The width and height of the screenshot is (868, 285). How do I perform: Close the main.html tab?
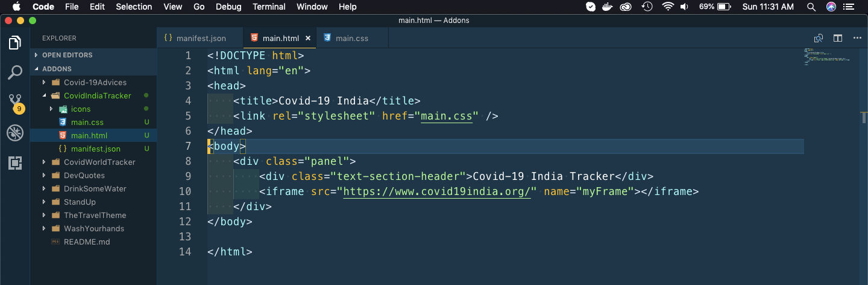308,38
